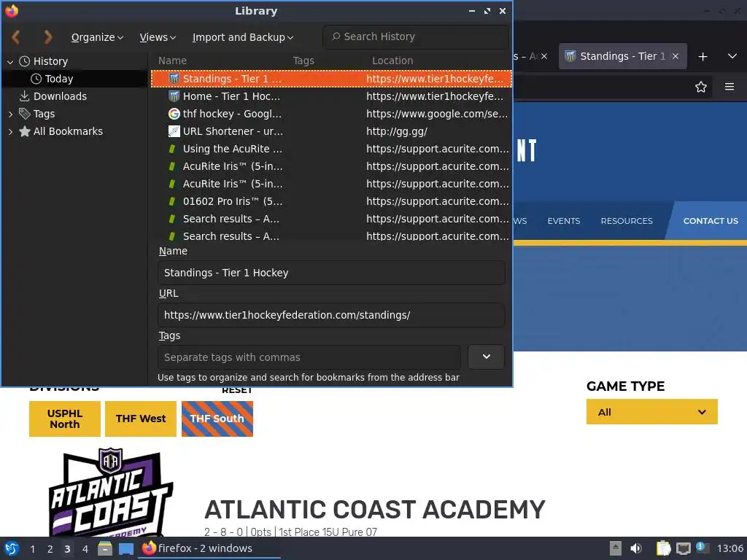Open the RESOURCES nav item on the website
The image size is (747, 560).
click(x=627, y=221)
